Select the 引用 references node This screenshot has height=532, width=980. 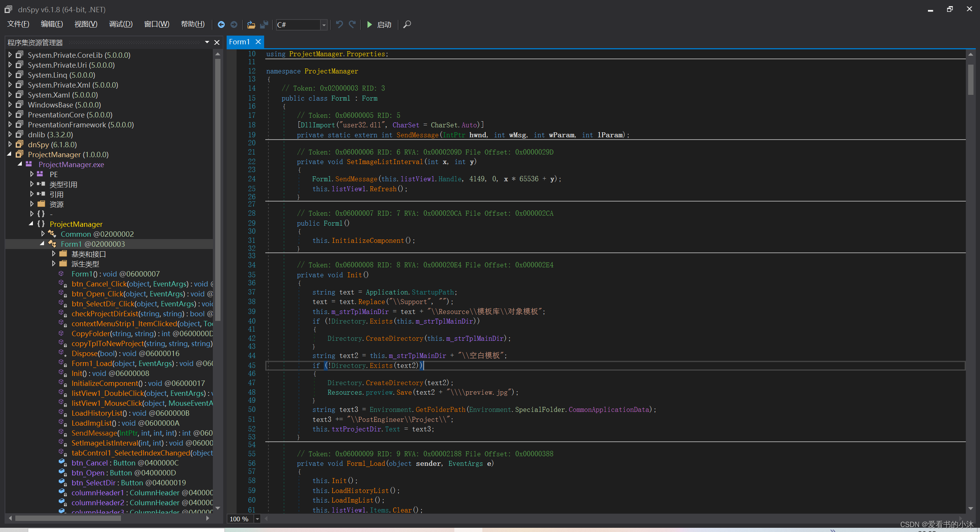[x=57, y=194]
